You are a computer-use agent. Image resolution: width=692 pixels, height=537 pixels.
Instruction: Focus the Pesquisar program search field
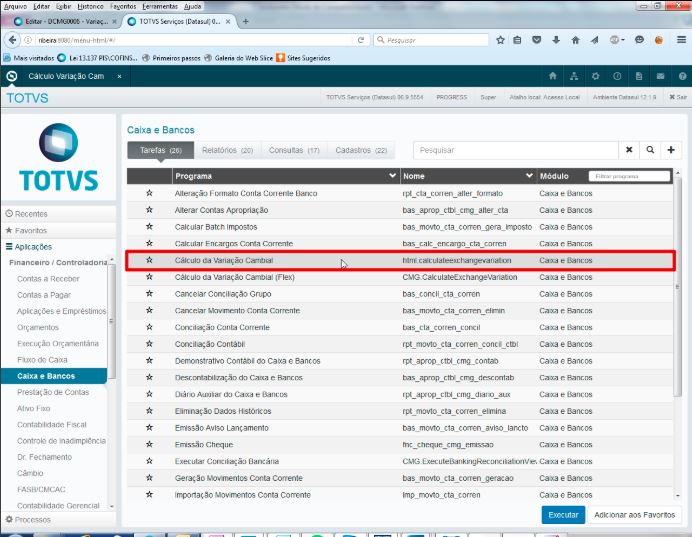coord(515,150)
